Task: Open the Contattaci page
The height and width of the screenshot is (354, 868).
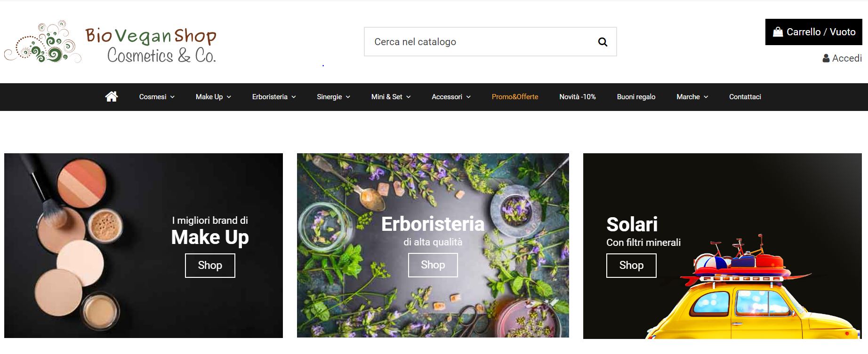Action: pos(745,97)
